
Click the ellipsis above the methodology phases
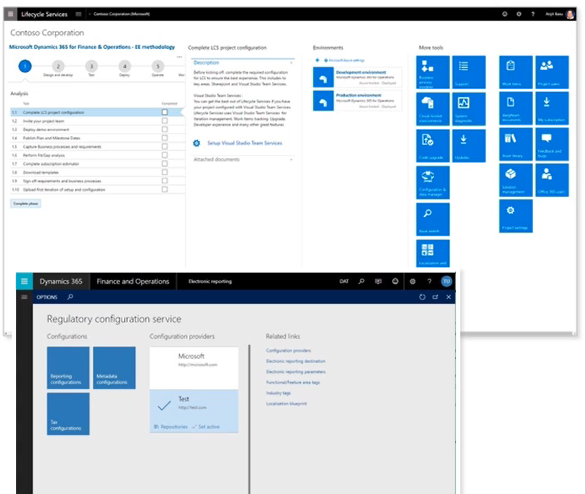point(179,57)
